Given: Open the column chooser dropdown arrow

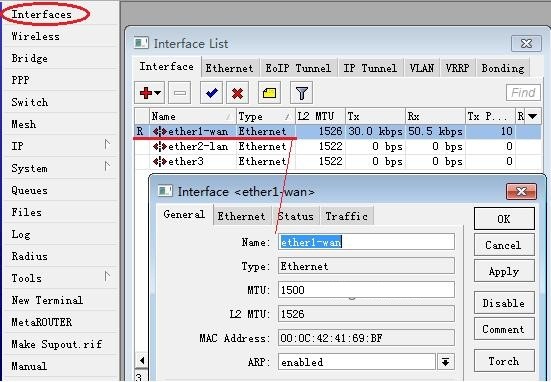Looking at the screenshot, I should tap(533, 116).
